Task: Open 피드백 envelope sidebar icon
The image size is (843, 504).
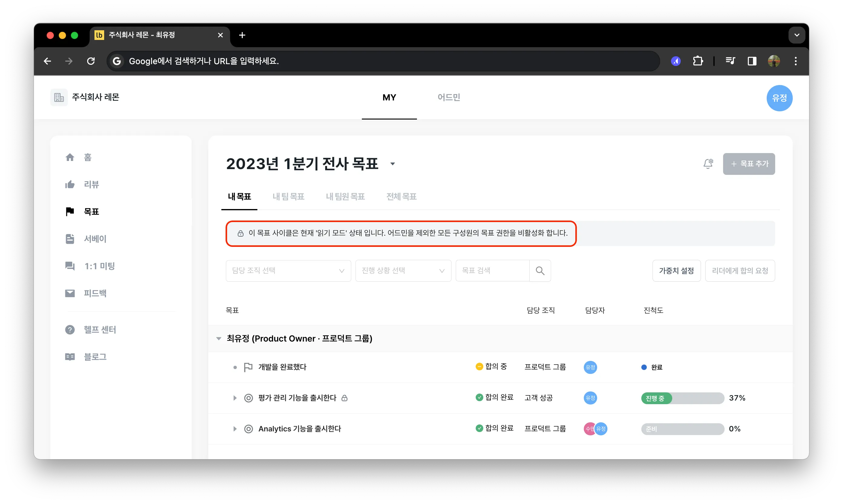Action: pyautogui.click(x=70, y=293)
